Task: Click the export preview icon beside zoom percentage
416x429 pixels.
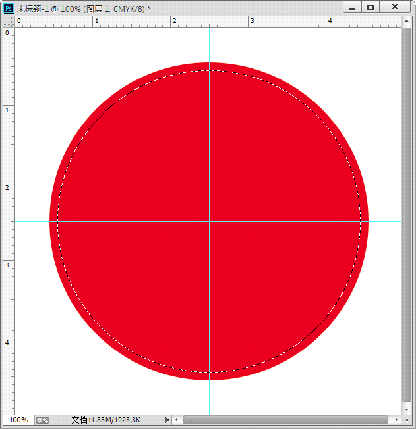Action: click(42, 420)
